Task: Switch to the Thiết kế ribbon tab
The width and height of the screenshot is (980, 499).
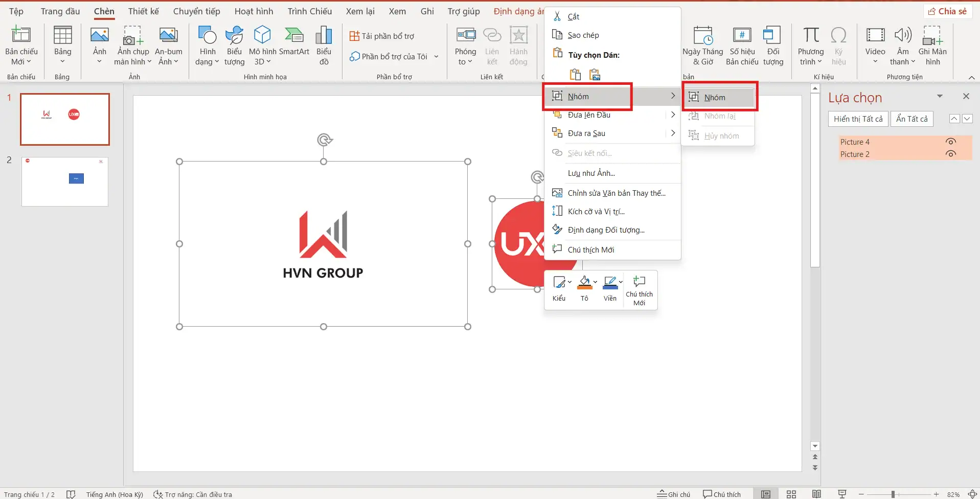Action: pos(143,11)
